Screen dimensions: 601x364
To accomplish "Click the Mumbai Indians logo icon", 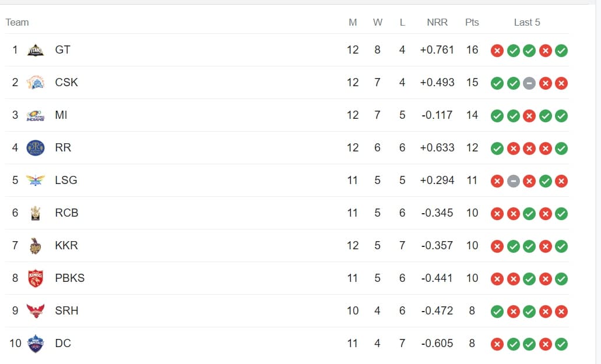I will click(36, 115).
